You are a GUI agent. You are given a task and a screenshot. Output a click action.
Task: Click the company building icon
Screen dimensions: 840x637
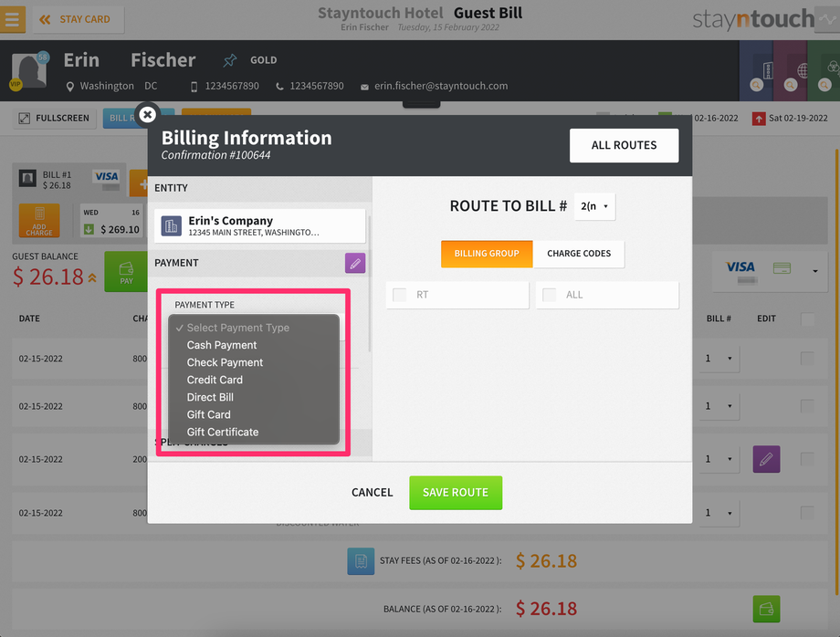[171, 226]
